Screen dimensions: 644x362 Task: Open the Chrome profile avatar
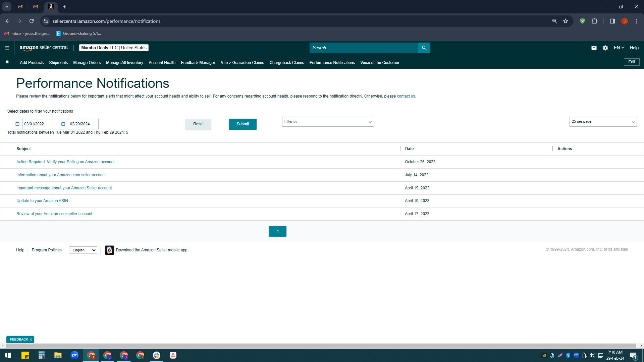624,21
